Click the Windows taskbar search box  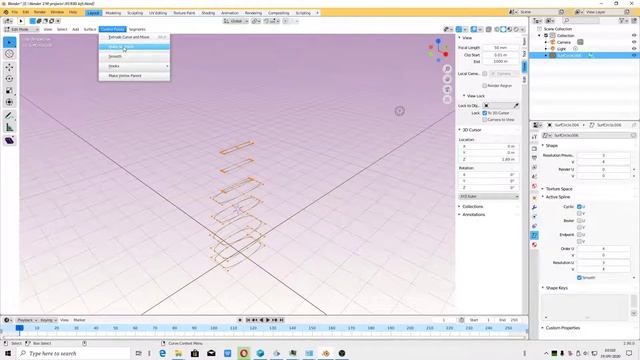pos(73,353)
